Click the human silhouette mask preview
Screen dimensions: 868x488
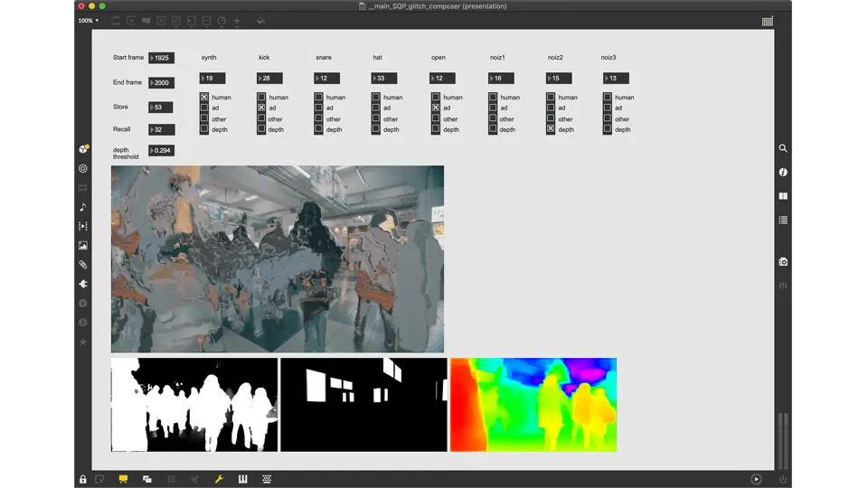(194, 405)
